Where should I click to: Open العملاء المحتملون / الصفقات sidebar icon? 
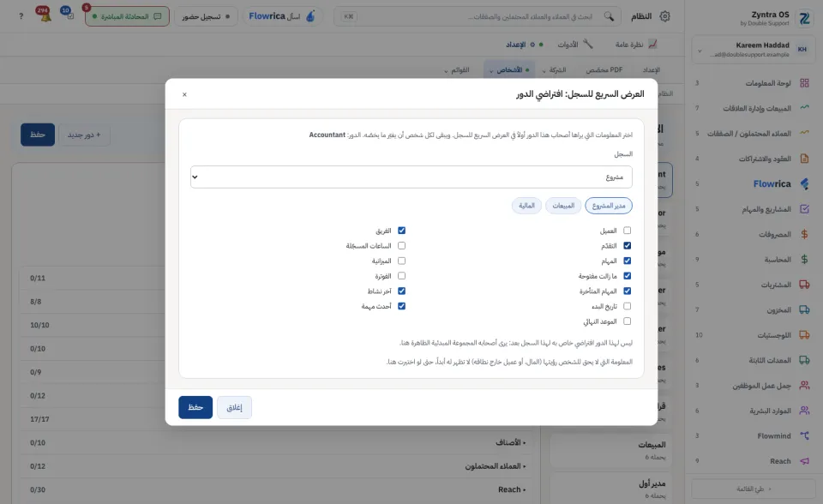[804, 134]
